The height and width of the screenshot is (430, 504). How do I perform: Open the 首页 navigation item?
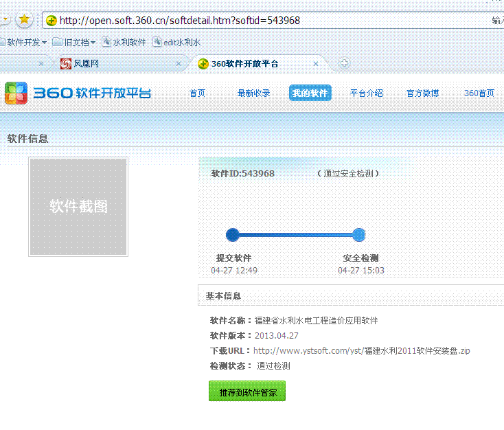coord(197,93)
